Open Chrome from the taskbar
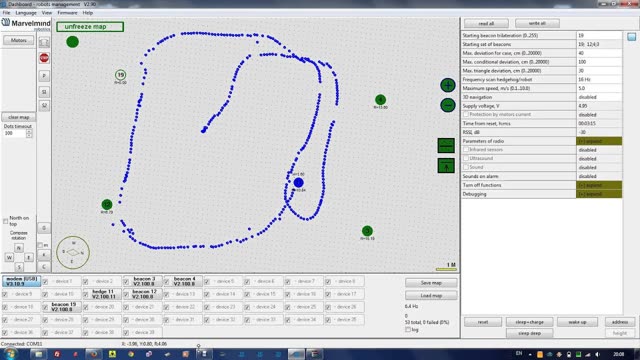This screenshot has width=640, height=360. (131, 354)
